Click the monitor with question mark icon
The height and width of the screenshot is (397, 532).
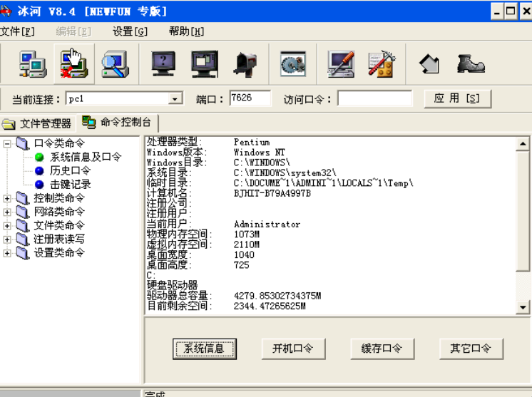[x=163, y=64]
